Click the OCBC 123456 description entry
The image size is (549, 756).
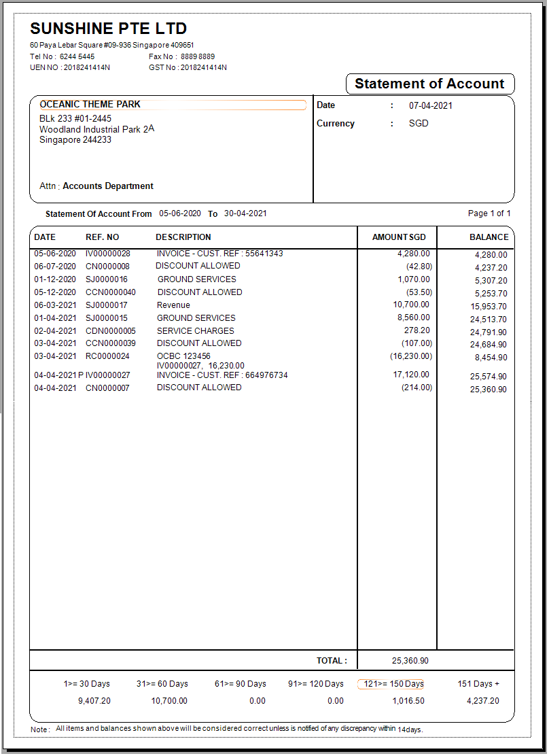point(183,356)
